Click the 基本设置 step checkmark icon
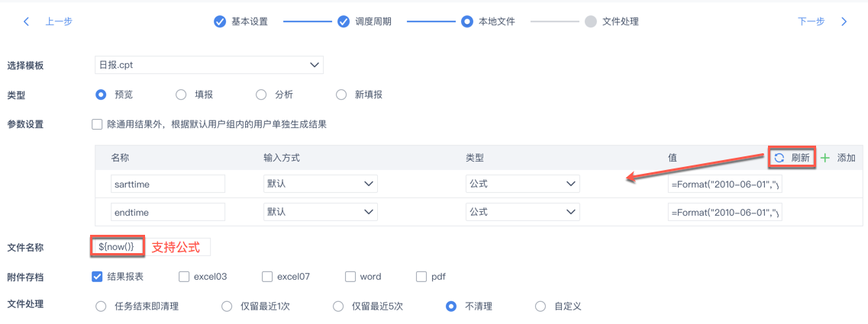Image resolution: width=868 pixels, height=324 pixels. (220, 21)
